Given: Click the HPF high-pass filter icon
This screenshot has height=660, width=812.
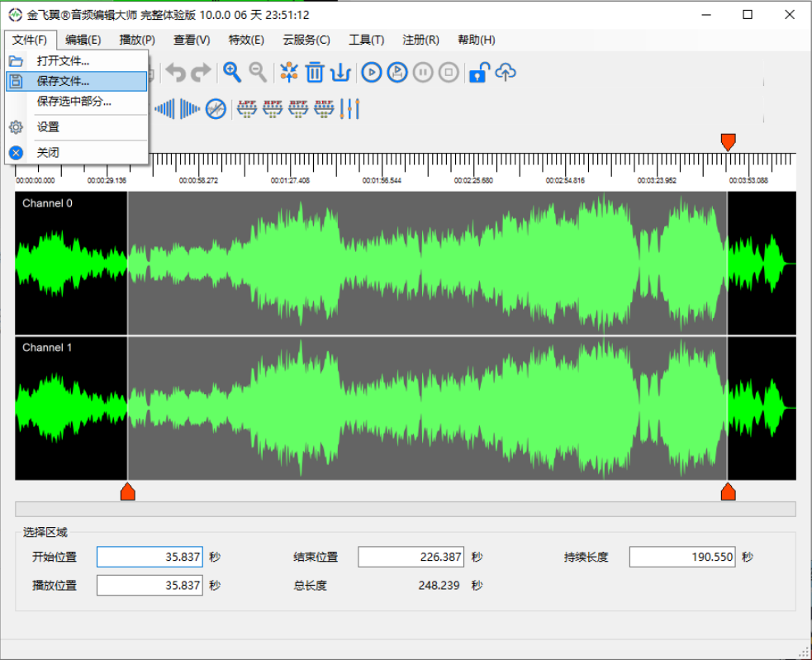Looking at the screenshot, I should 273,108.
